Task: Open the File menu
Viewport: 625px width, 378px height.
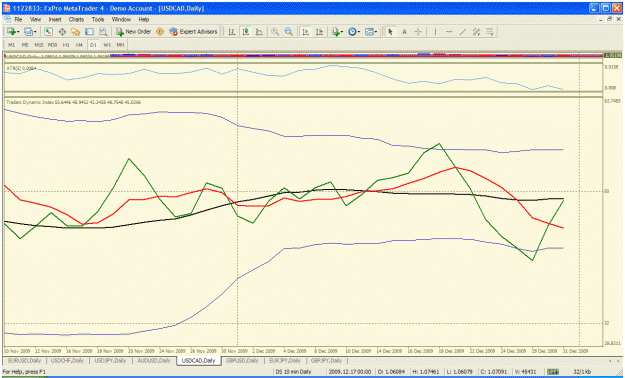Action: coord(18,19)
